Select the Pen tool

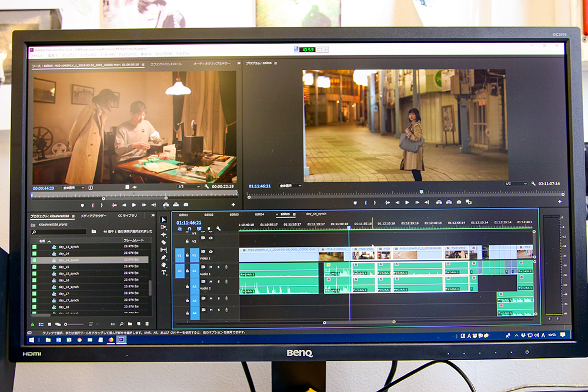click(163, 257)
